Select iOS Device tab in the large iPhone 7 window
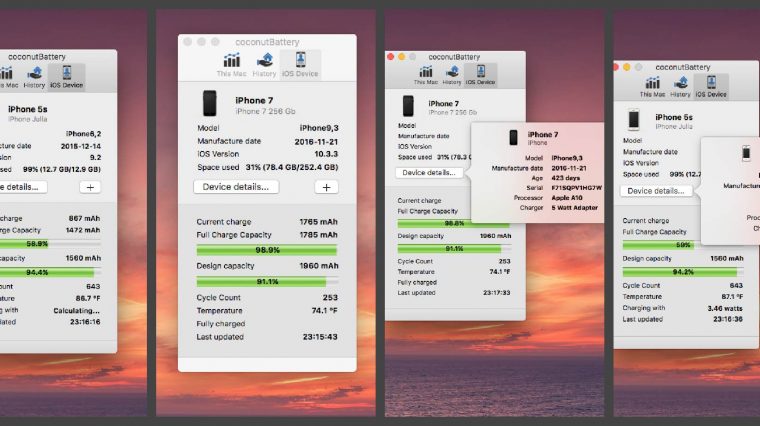The image size is (760, 426). tap(300, 65)
